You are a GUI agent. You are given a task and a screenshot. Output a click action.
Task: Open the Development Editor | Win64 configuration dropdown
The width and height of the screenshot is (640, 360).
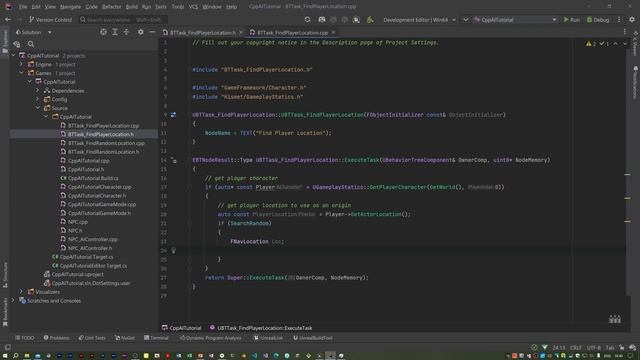[419, 20]
